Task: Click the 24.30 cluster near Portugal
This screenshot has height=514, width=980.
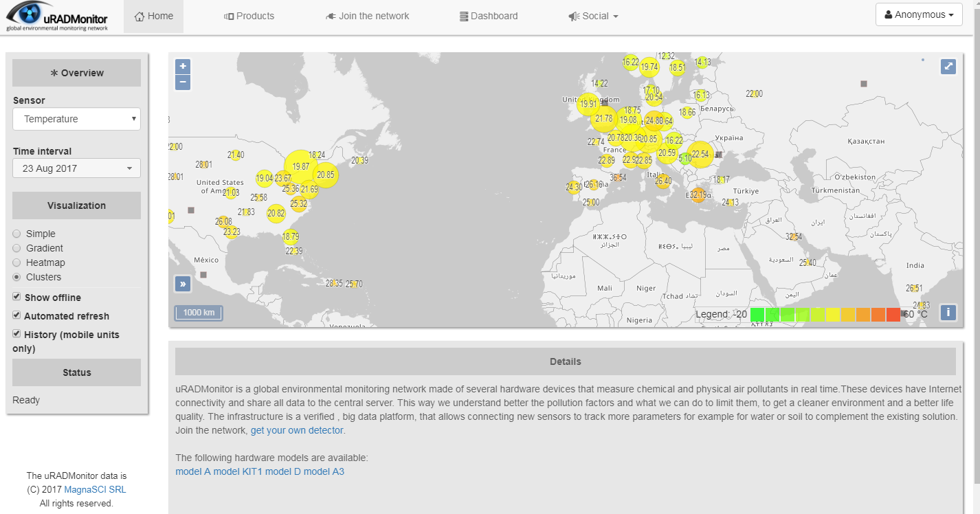Action: click(574, 187)
